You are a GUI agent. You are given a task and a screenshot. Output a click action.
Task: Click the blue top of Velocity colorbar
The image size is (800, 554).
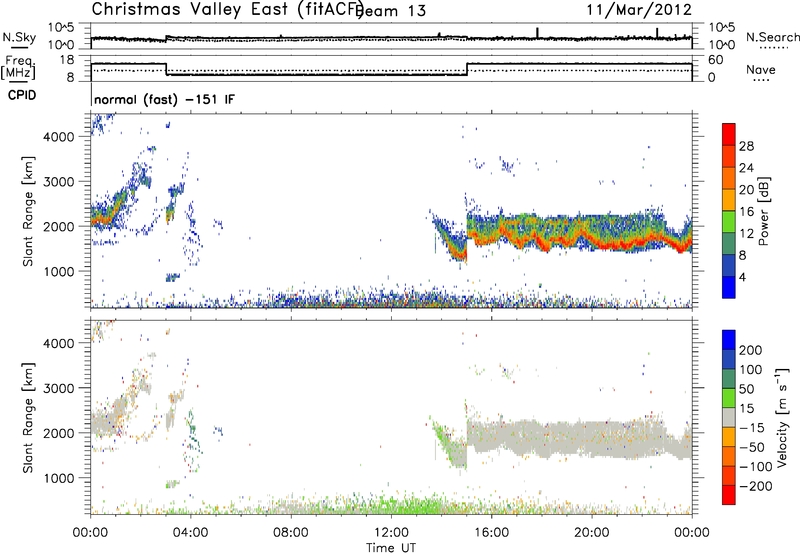pos(729,340)
